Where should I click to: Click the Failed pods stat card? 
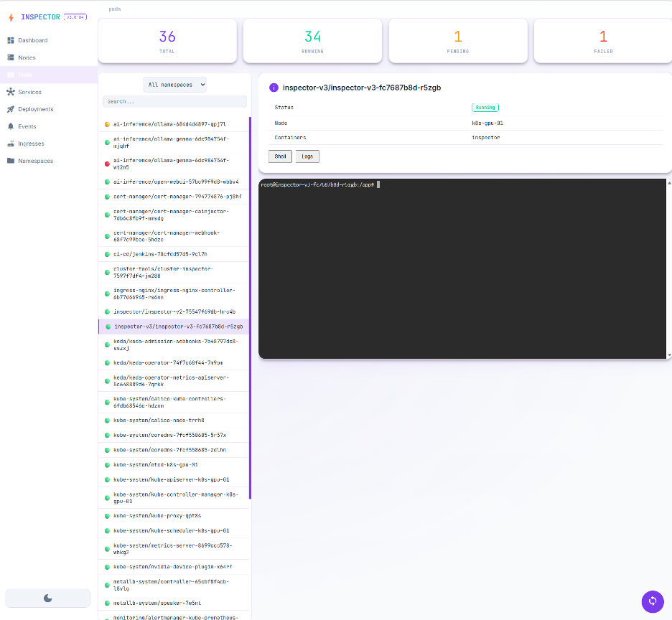point(603,41)
